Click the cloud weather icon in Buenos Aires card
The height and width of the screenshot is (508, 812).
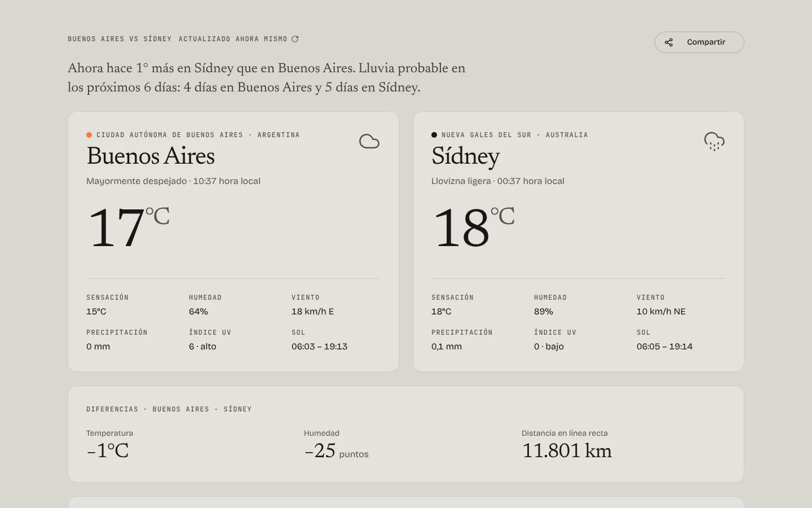coord(369,141)
